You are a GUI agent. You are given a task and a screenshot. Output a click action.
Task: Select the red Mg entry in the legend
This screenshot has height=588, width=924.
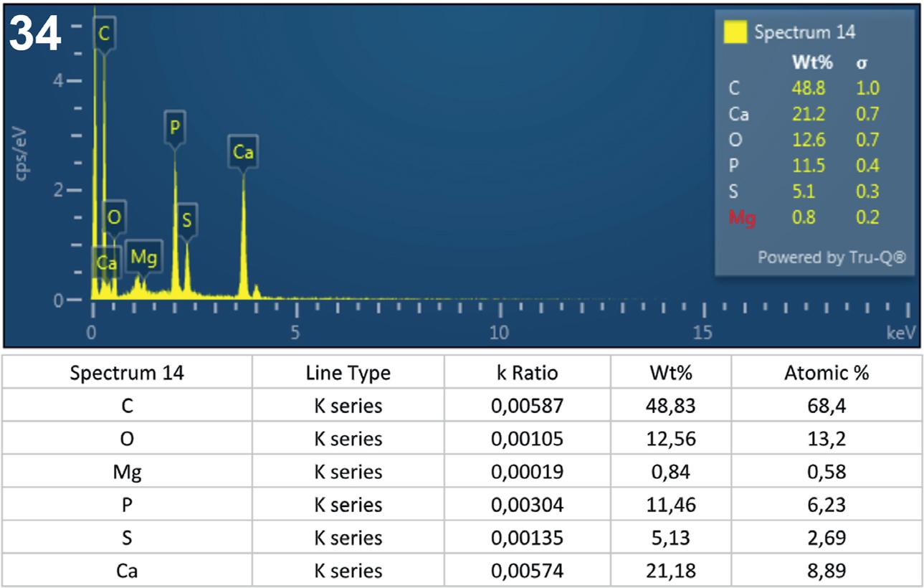point(743,217)
